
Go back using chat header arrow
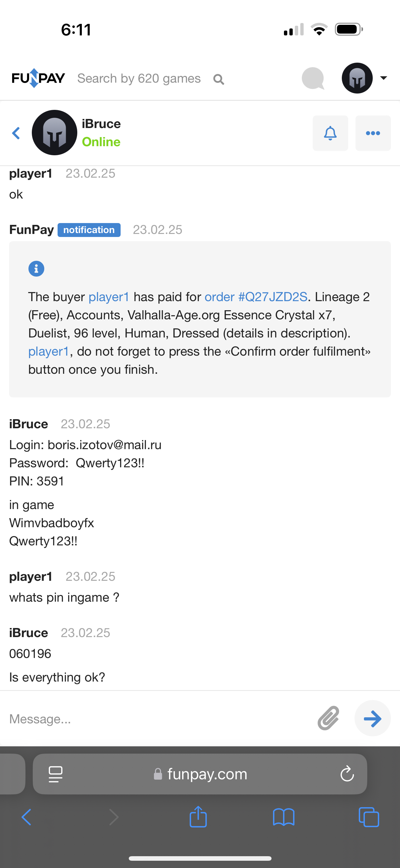click(x=16, y=133)
